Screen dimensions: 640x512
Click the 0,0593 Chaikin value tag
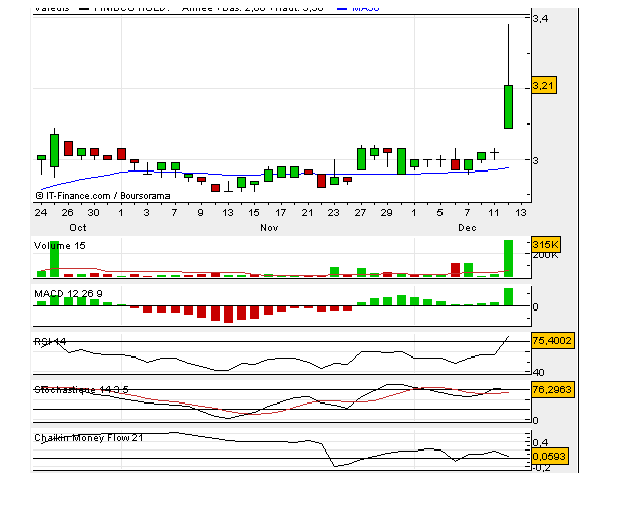pyautogui.click(x=549, y=456)
